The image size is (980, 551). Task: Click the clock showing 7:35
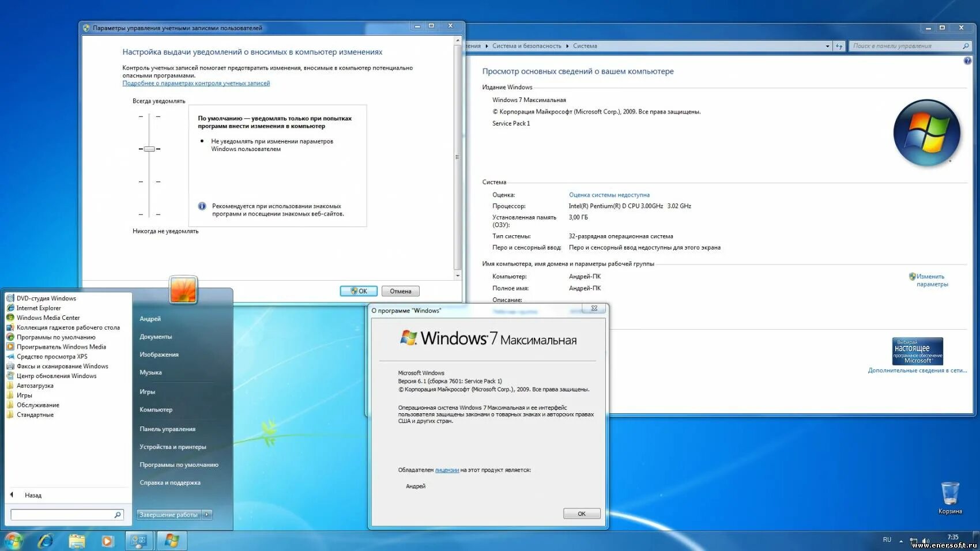click(953, 537)
